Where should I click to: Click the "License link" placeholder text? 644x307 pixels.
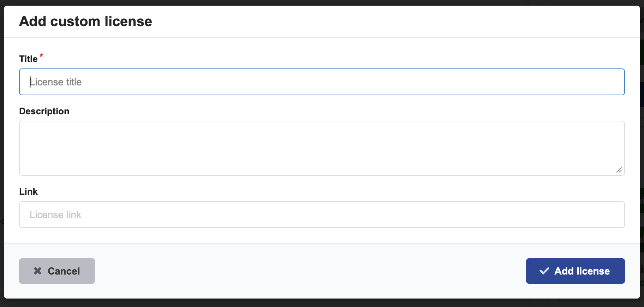pyautogui.click(x=55, y=215)
